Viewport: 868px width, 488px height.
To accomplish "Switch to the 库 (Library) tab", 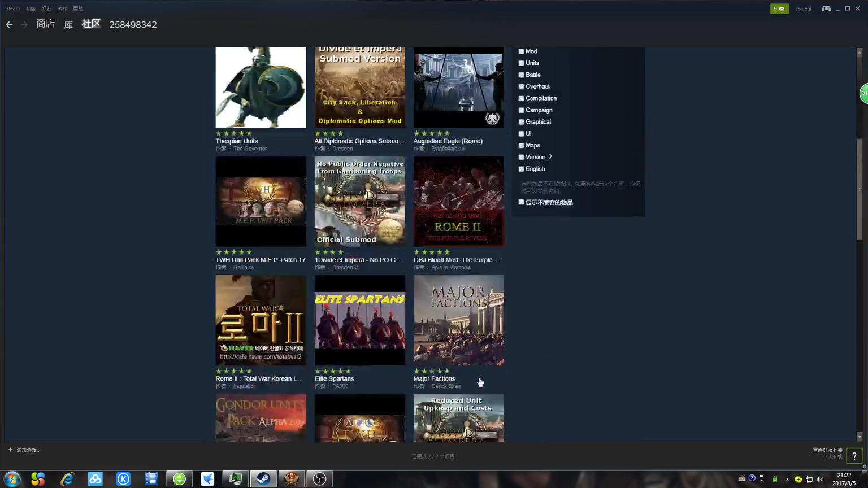I will tap(68, 24).
